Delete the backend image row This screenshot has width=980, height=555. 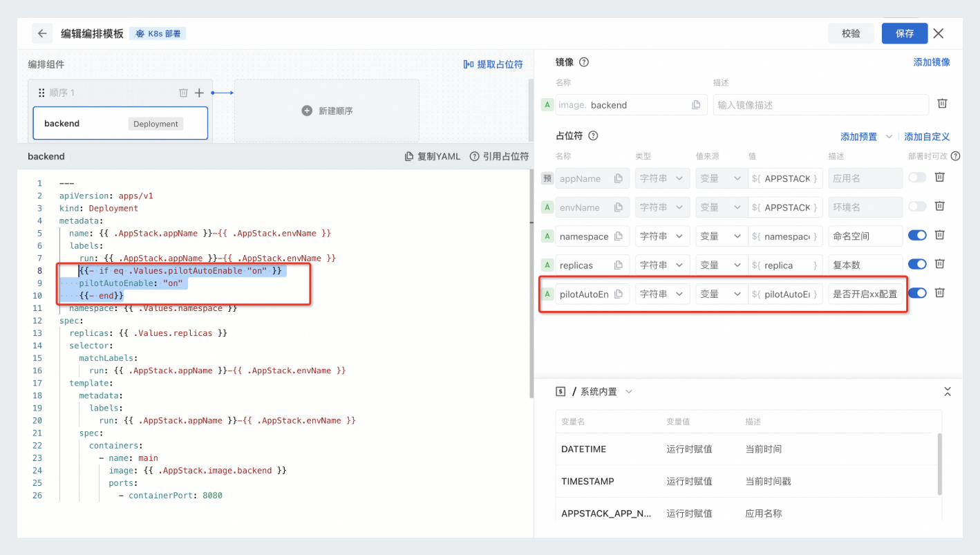click(x=942, y=104)
